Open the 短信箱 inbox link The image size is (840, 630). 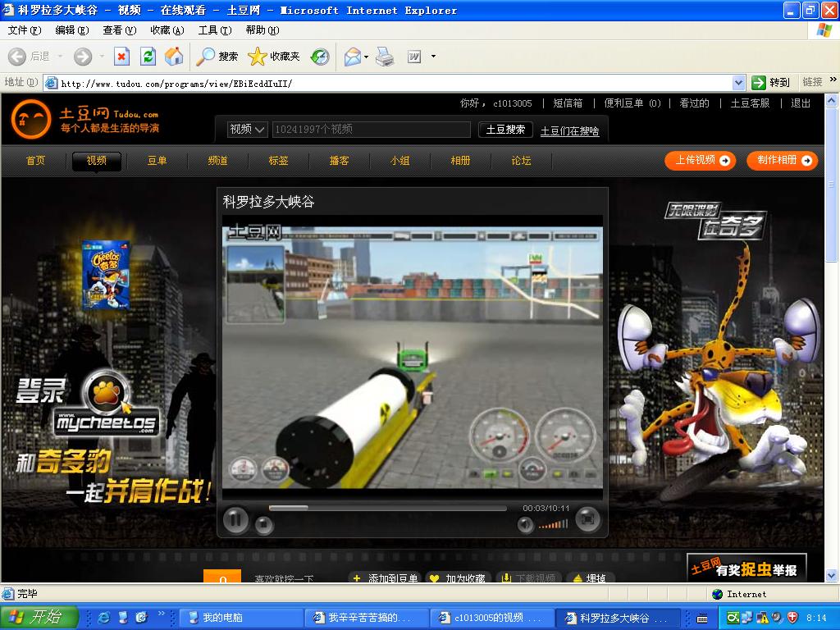pyautogui.click(x=568, y=103)
